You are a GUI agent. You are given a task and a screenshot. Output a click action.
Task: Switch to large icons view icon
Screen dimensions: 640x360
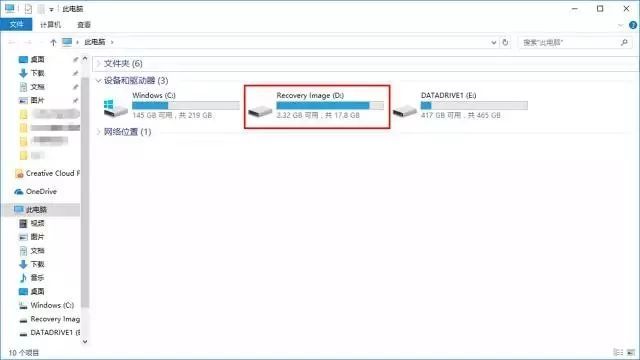(x=631, y=353)
